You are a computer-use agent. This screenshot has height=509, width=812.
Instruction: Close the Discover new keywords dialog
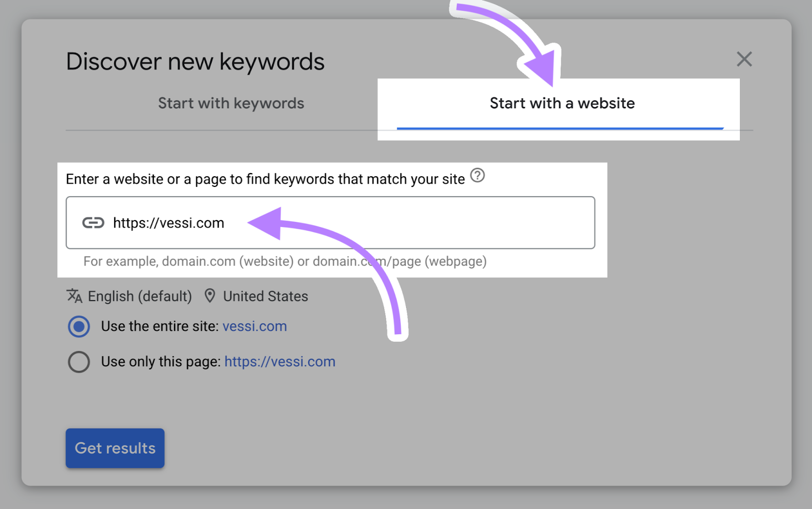744,59
